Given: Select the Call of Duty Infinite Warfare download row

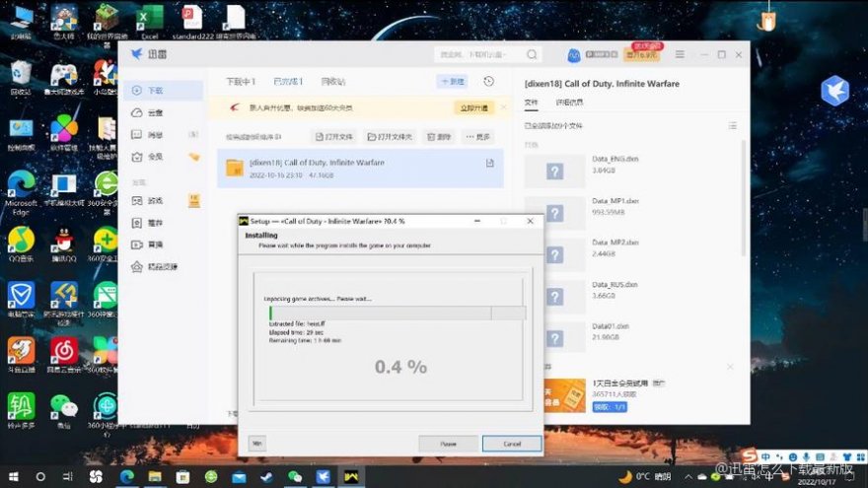Looking at the screenshot, I should click(x=360, y=169).
